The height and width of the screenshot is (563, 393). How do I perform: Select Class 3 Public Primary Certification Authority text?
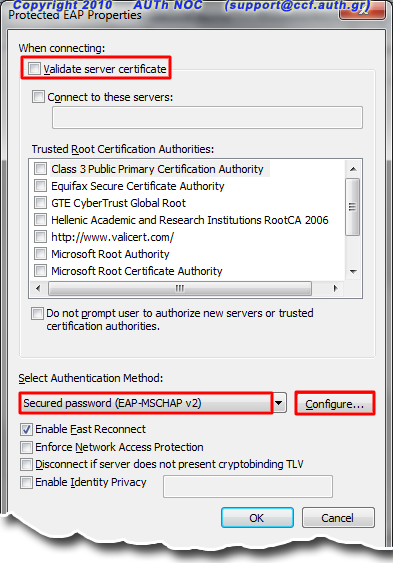[157, 169]
